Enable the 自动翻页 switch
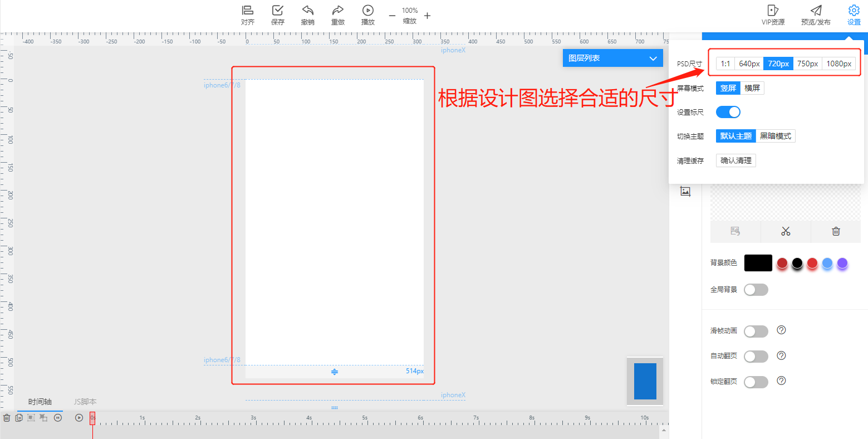This screenshot has width=868, height=439. coord(756,357)
